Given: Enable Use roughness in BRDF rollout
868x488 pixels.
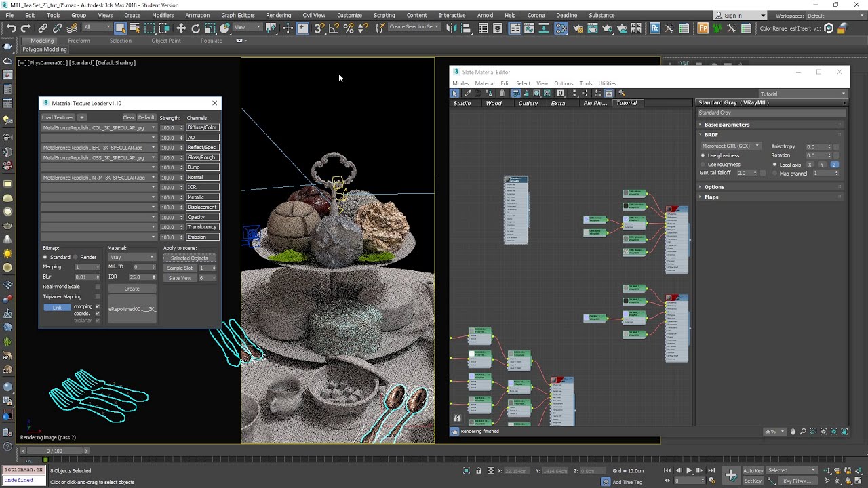Looking at the screenshot, I should [x=703, y=164].
